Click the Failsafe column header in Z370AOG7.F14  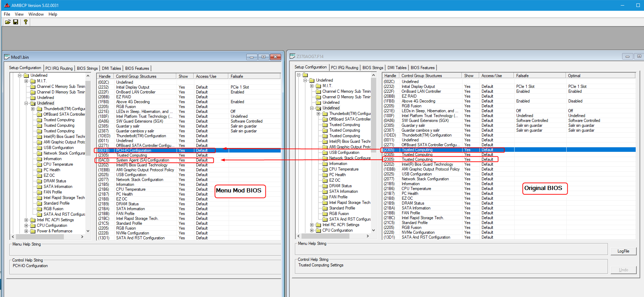[540, 76]
